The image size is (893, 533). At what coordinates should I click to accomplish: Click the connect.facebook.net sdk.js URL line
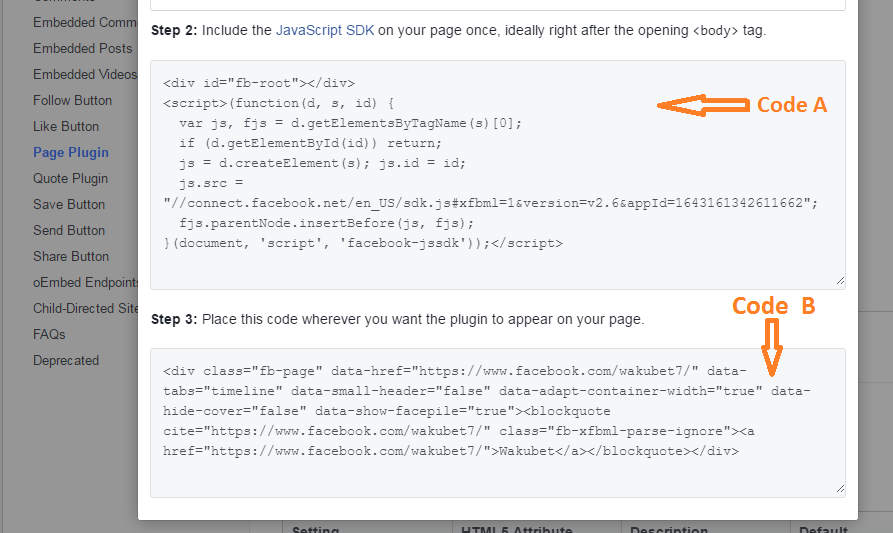tap(490, 203)
